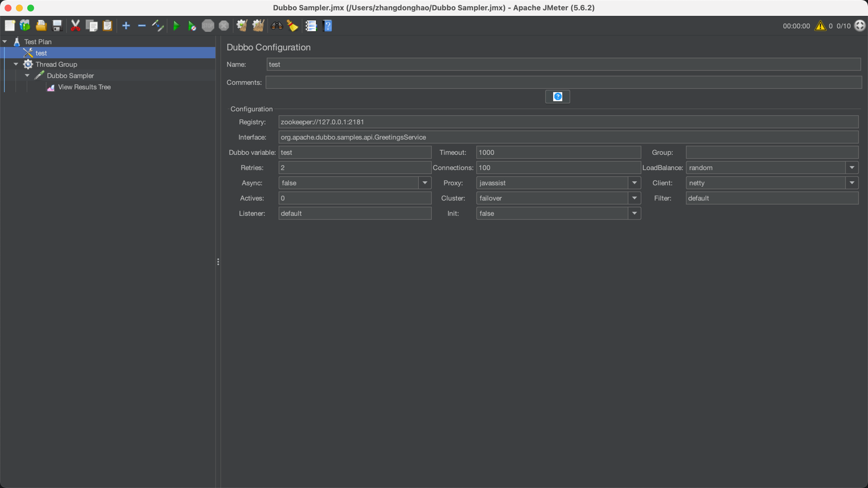868x488 pixels.
Task: Clear all results with double broom
Action: pyautogui.click(x=258, y=25)
